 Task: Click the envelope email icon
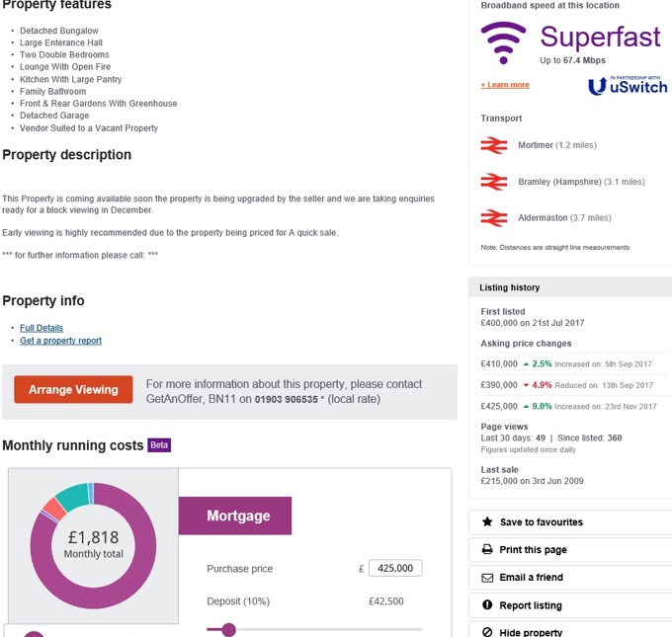[x=487, y=577]
